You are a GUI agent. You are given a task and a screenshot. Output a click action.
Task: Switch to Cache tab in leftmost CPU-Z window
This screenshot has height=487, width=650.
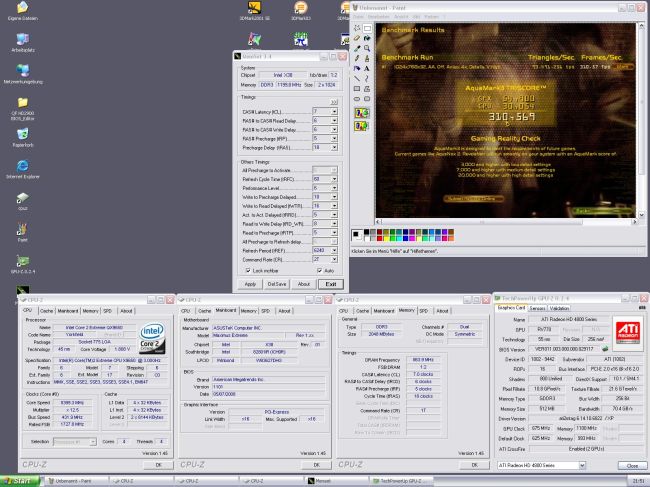(x=46, y=311)
